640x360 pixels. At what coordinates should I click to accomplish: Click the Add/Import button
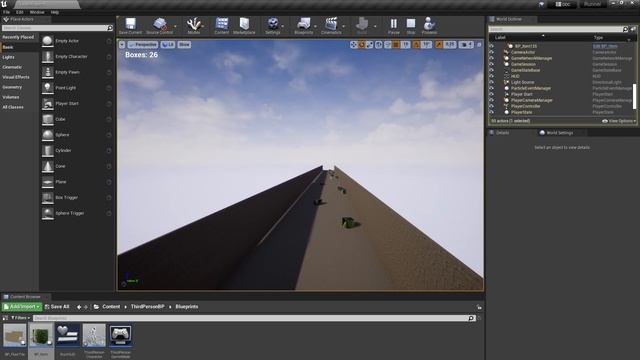pos(22,307)
